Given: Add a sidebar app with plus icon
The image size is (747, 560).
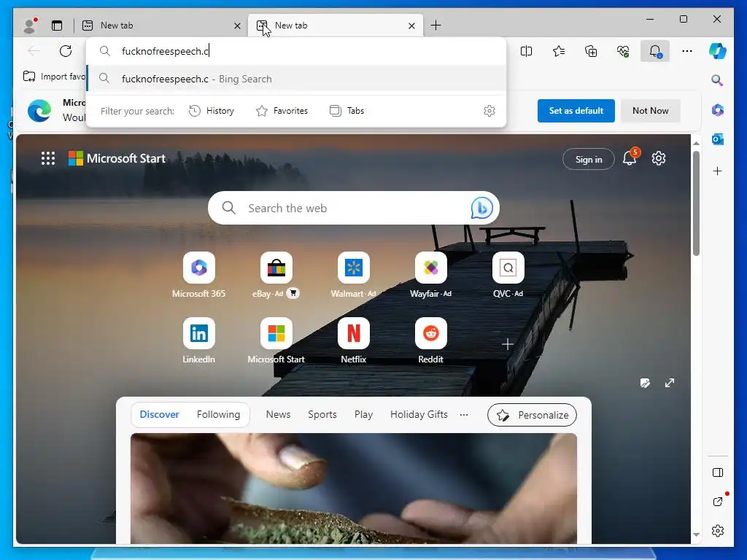Looking at the screenshot, I should point(718,171).
